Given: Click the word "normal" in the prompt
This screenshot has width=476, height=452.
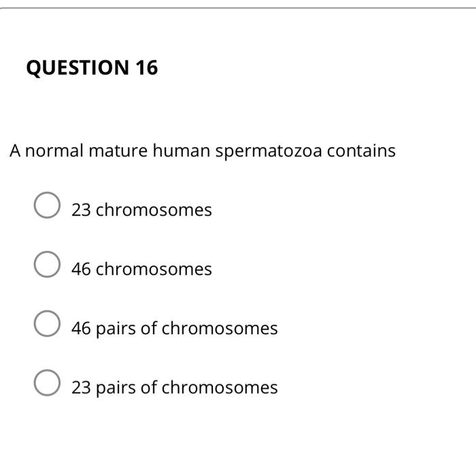Looking at the screenshot, I should coord(54,150).
